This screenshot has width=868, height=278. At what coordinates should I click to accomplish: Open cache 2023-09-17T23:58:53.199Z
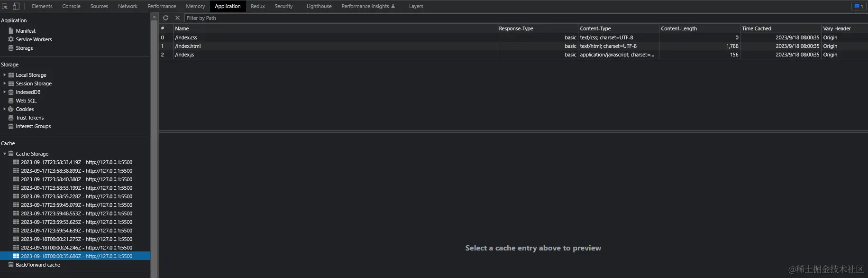click(x=75, y=188)
